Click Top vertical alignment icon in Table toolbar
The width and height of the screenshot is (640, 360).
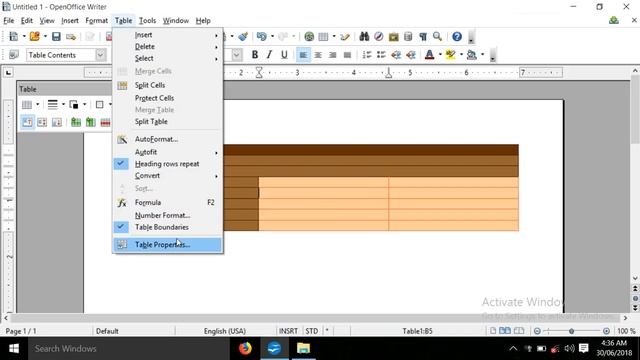tap(27, 122)
